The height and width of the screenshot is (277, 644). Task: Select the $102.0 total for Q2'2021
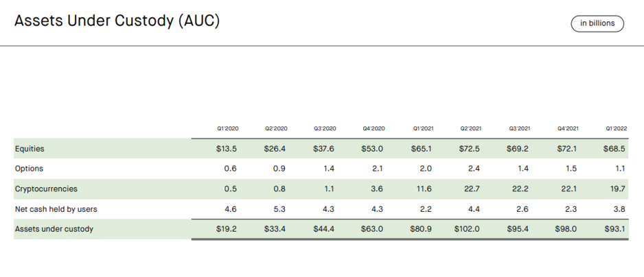[467, 229]
